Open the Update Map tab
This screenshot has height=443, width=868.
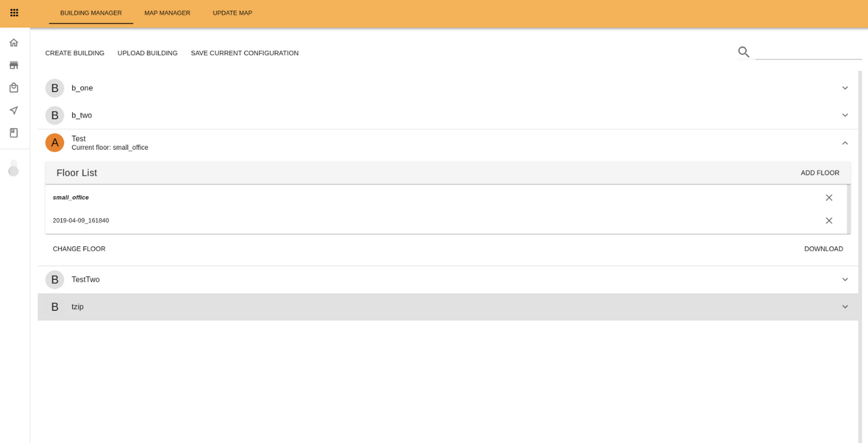(x=232, y=13)
